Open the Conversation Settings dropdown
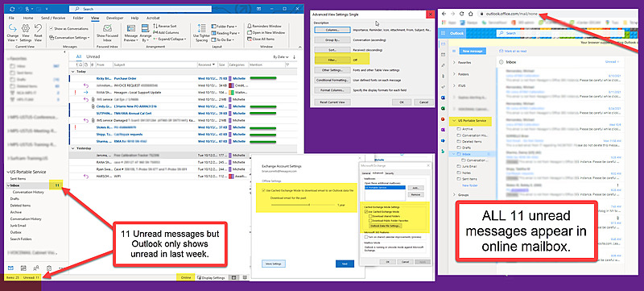644x291 pixels. [x=69, y=37]
